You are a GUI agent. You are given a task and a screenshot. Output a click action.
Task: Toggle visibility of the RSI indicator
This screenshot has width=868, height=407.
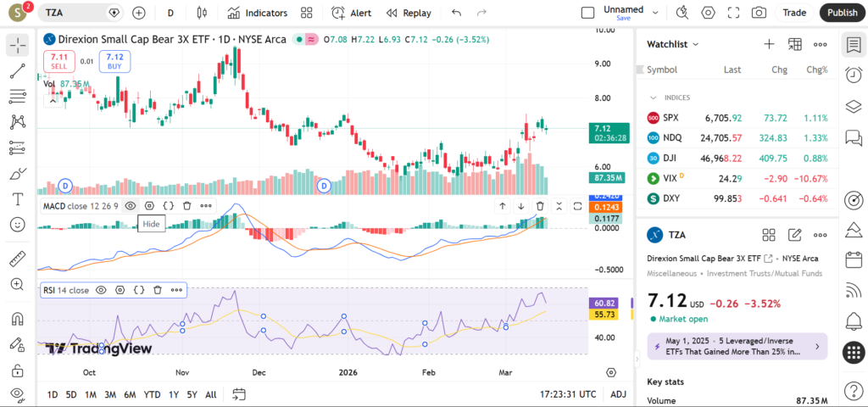[101, 290]
